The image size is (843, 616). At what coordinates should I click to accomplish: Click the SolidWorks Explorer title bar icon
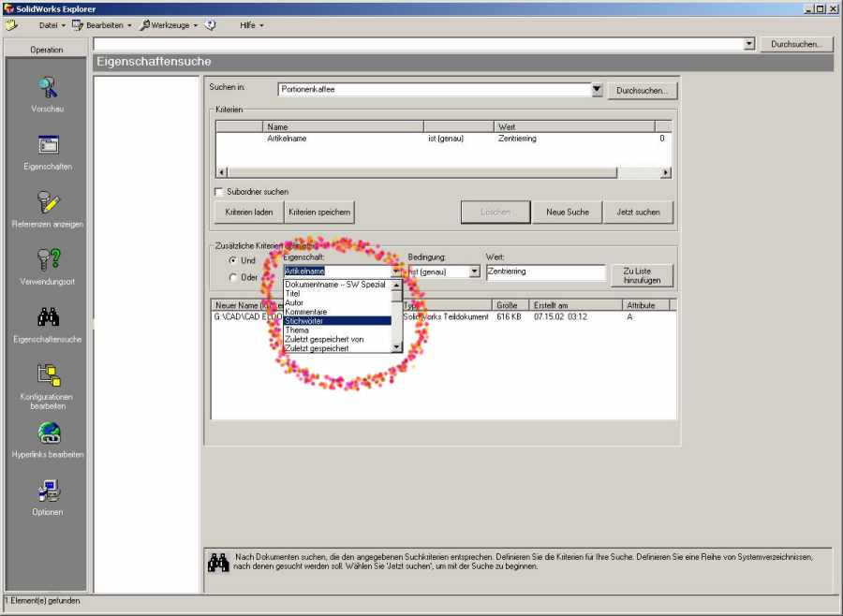[8, 8]
